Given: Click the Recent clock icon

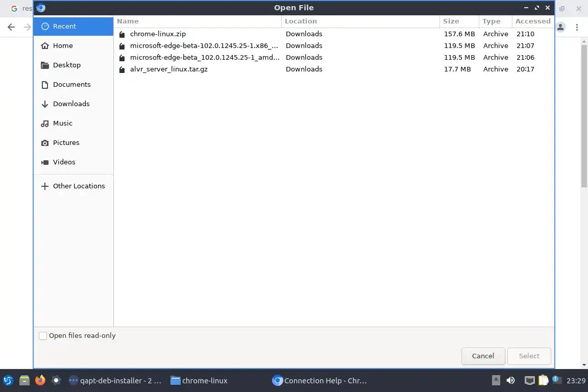Looking at the screenshot, I should (x=45, y=26).
